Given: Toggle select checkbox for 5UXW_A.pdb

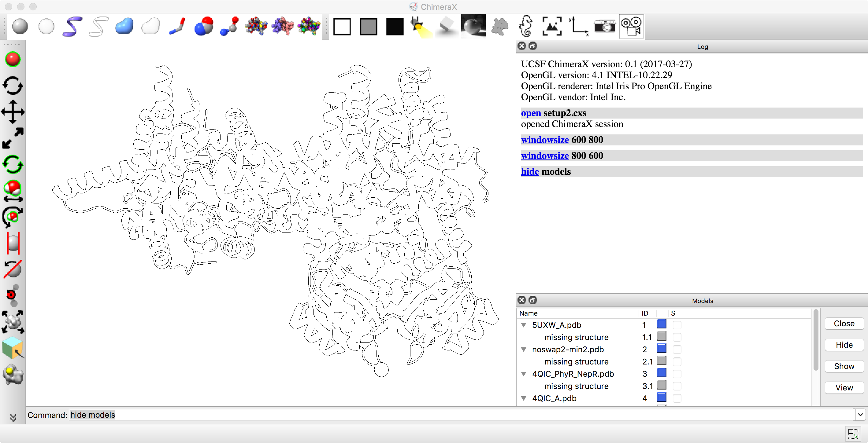Looking at the screenshot, I should tap(677, 325).
